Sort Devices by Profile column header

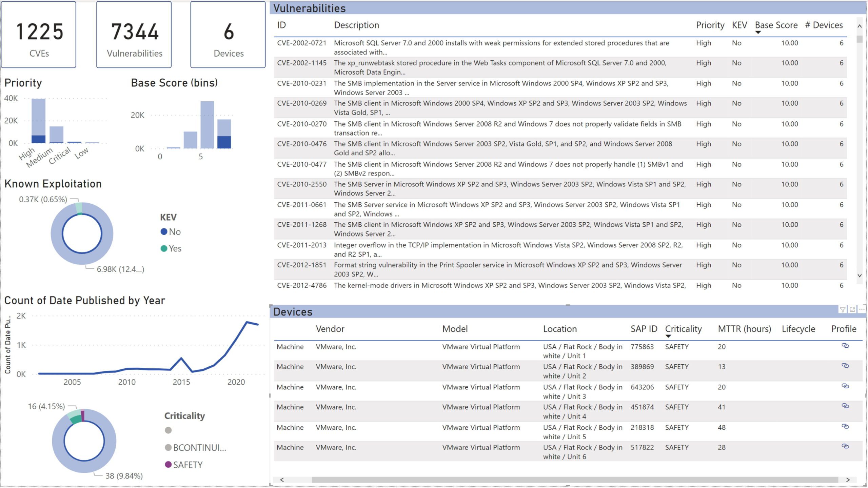pos(844,329)
